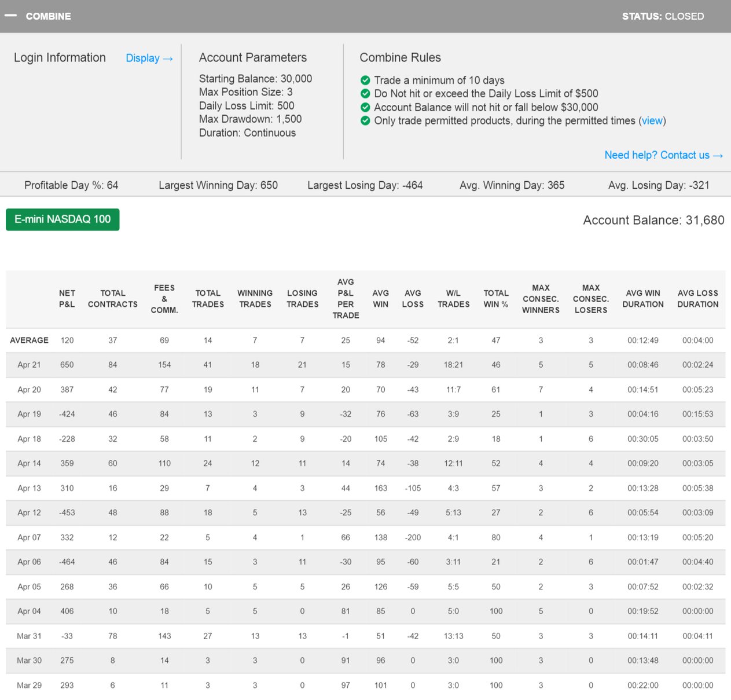
Task: Click the AVG WIN DURATION column header
Action: pyautogui.click(x=643, y=299)
